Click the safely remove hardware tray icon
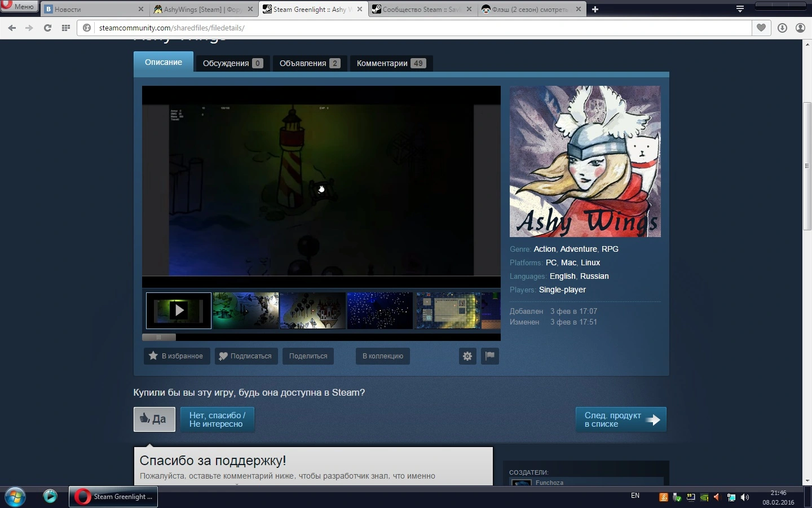The image size is (812, 508). pyautogui.click(x=677, y=497)
